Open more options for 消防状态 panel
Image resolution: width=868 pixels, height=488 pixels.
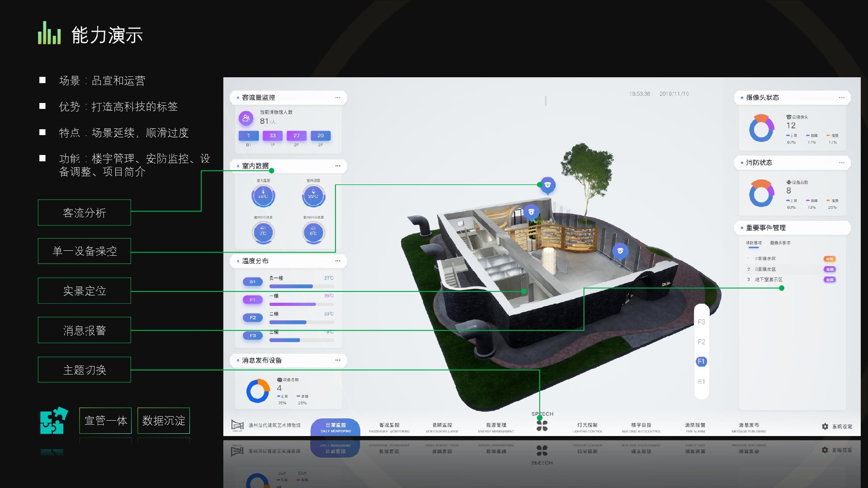(842, 163)
